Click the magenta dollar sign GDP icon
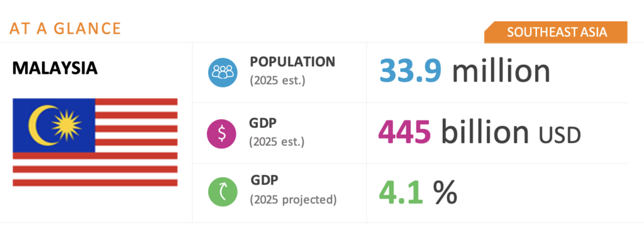 (x=222, y=134)
